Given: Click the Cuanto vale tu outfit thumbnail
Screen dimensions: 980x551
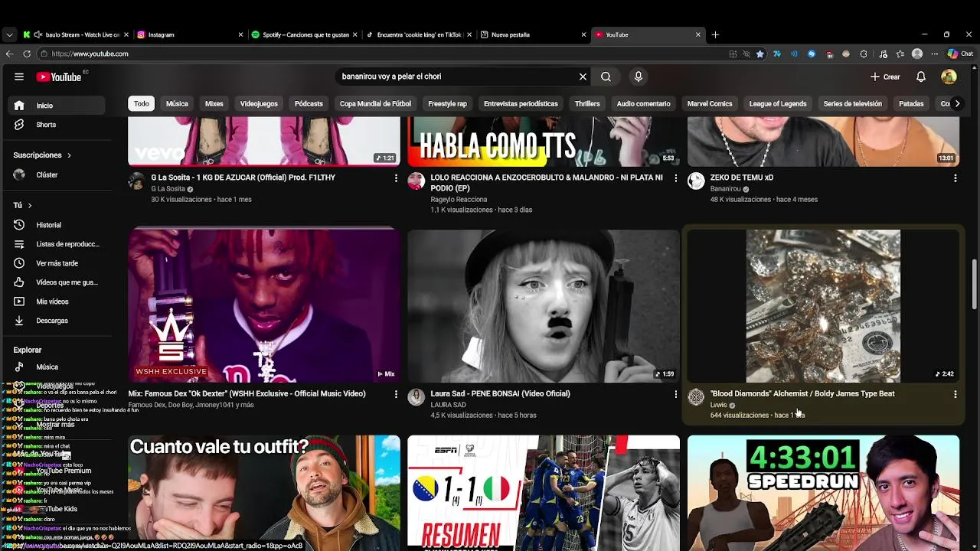Looking at the screenshot, I should coord(264,493).
